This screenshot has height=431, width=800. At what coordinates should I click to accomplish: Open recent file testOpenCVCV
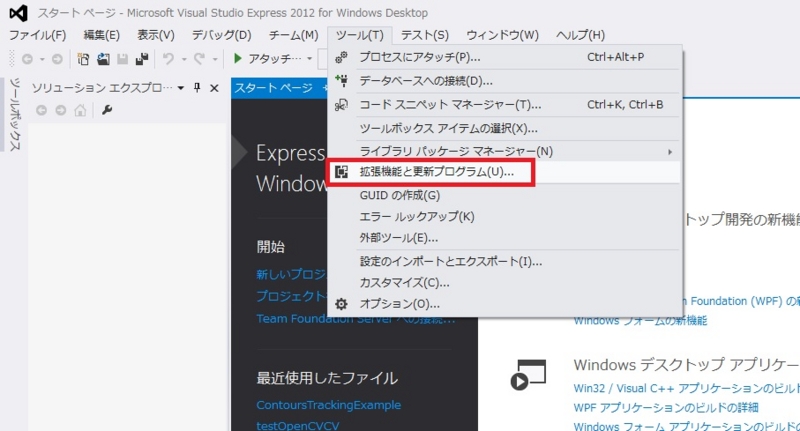297,425
